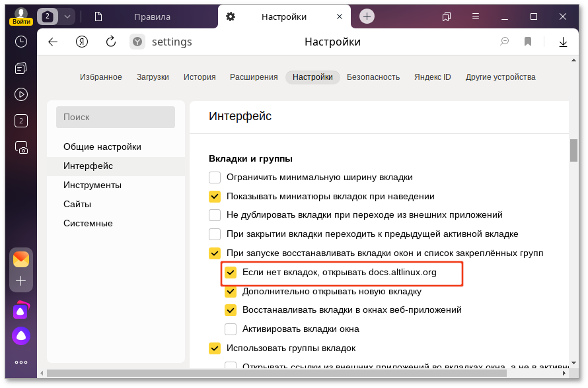Click the 'Поиск' settings search field
Viewport: 588px width, 388px height.
click(115, 117)
